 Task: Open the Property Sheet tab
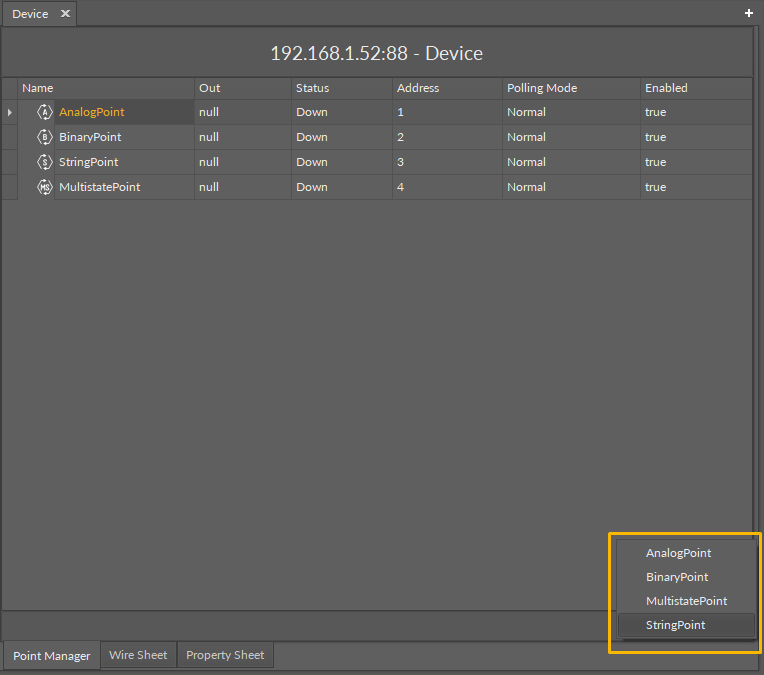(x=225, y=655)
